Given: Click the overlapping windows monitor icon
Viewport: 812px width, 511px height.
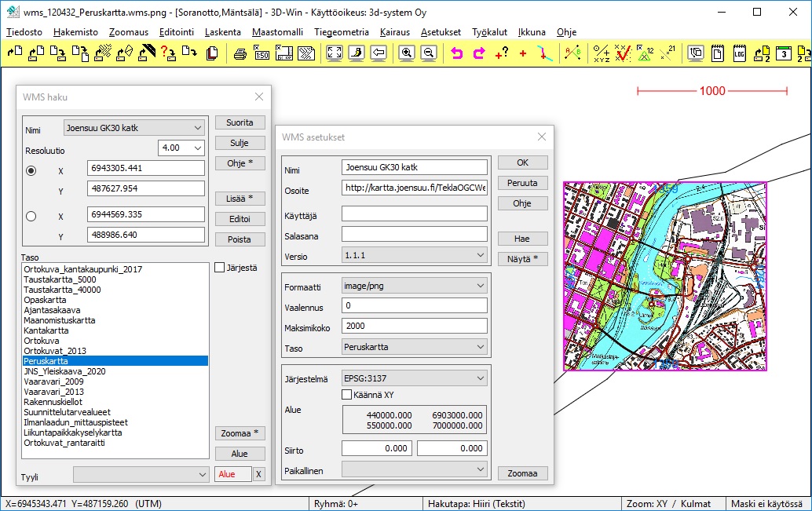Looking at the screenshot, I should (695, 53).
